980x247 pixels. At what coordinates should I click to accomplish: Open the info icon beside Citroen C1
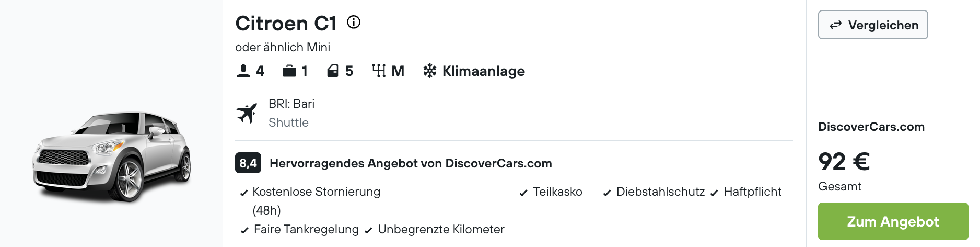tap(354, 22)
